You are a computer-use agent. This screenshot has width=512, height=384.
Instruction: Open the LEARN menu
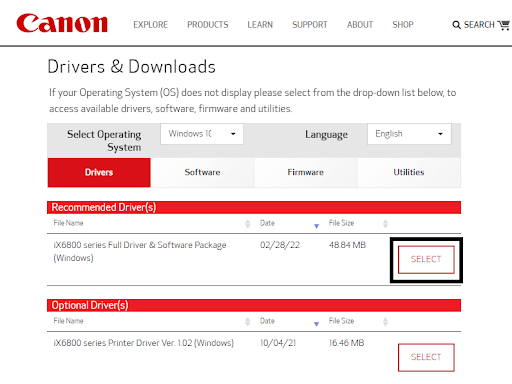[x=260, y=25]
